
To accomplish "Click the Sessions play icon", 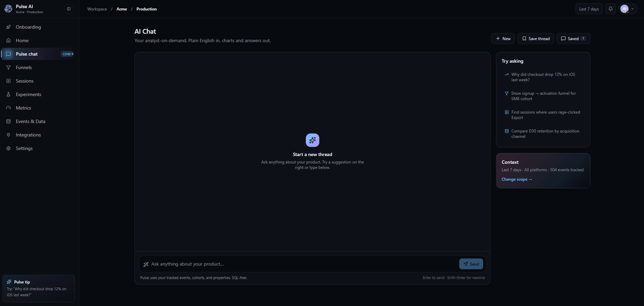I will [x=9, y=81].
